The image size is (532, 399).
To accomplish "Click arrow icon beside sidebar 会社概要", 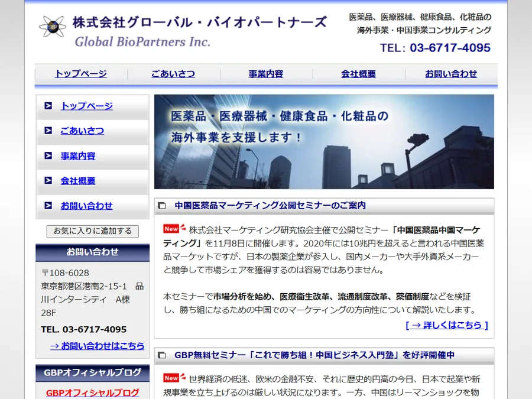I will [48, 180].
